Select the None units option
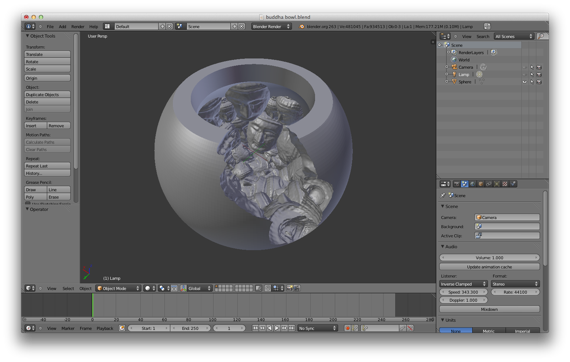 [x=456, y=331]
